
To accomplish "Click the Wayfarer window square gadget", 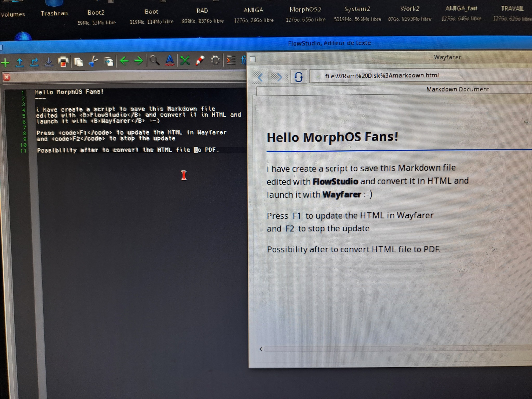I will pos(253,59).
